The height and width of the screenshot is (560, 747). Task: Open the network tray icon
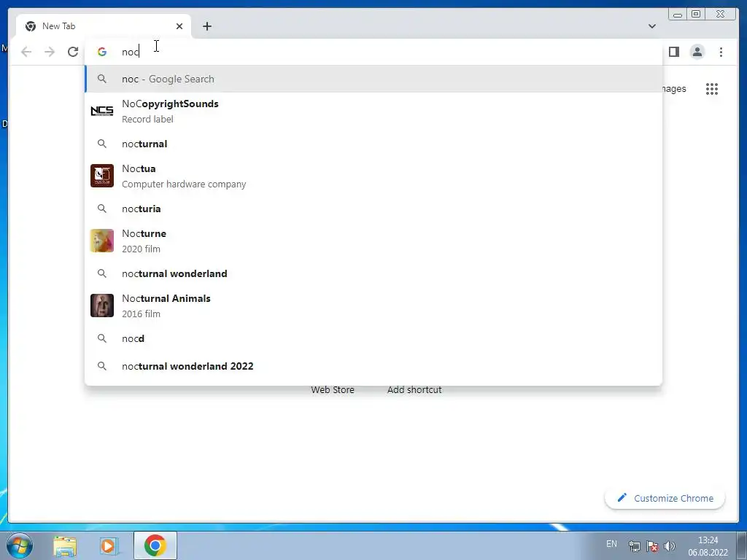(634, 546)
